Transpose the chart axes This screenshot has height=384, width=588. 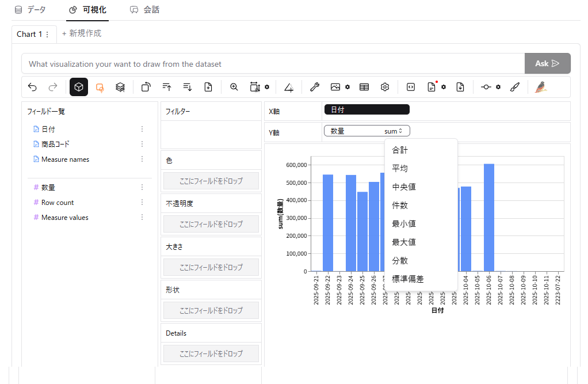pyautogui.click(x=146, y=87)
